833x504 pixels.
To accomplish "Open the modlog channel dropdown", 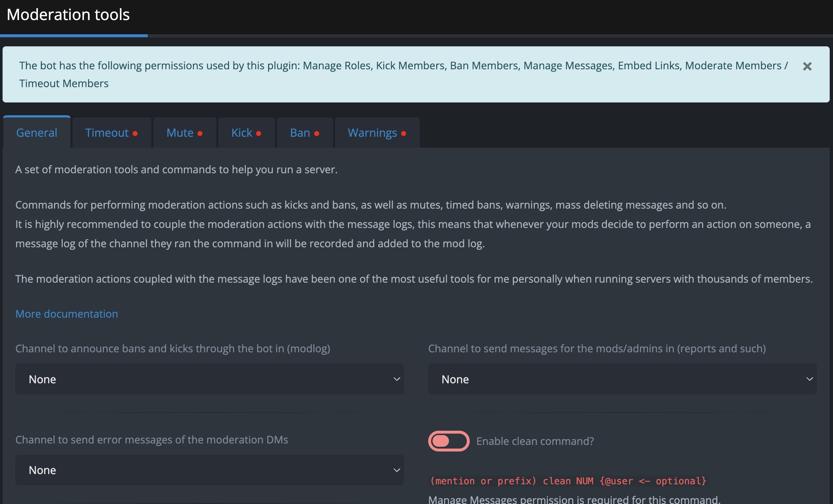I will [x=209, y=379].
